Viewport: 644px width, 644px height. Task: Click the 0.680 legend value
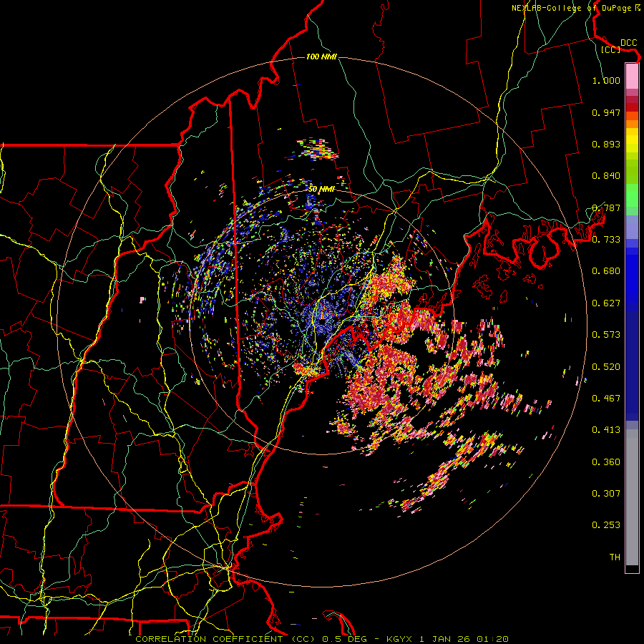click(606, 271)
